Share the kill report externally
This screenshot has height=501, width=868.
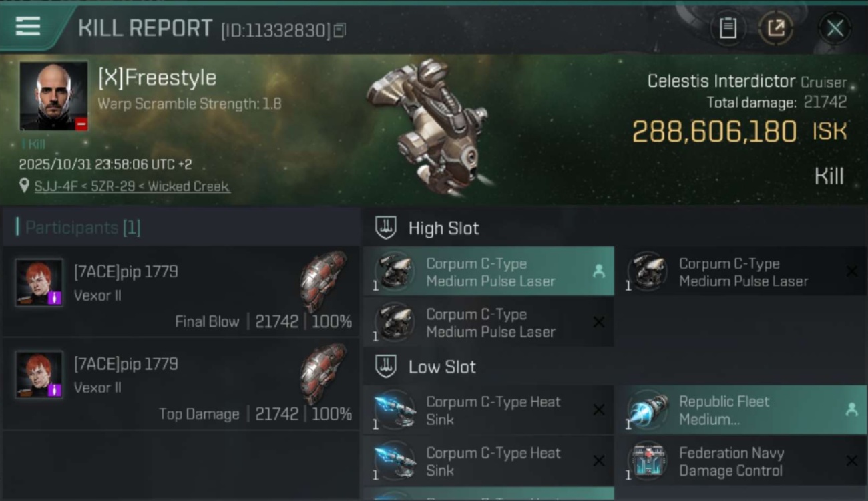click(x=776, y=28)
